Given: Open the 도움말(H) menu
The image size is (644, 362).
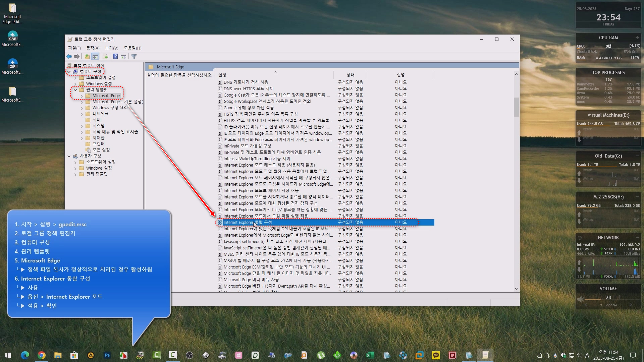Looking at the screenshot, I should 132,48.
